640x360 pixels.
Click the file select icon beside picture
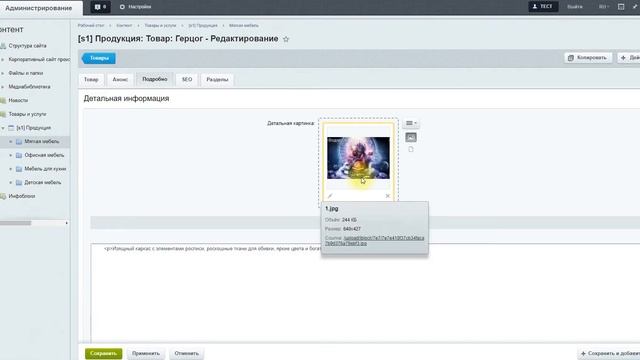[x=411, y=149]
